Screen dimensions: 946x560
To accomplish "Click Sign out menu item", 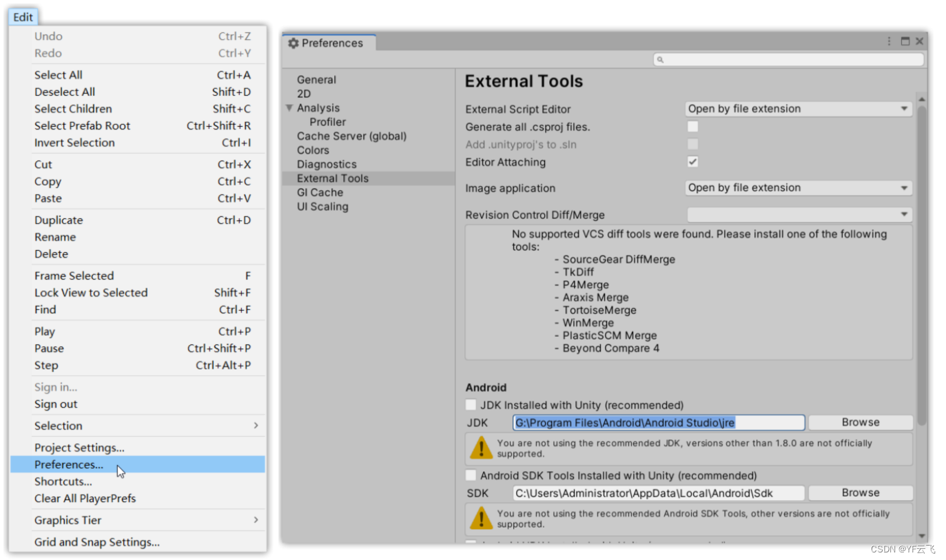I will tap(138, 404).
